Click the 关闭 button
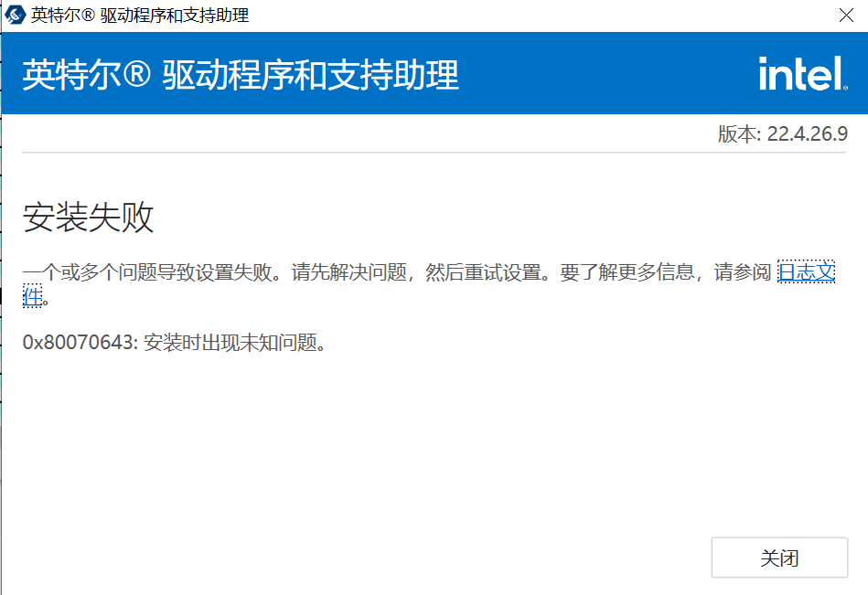 [779, 558]
